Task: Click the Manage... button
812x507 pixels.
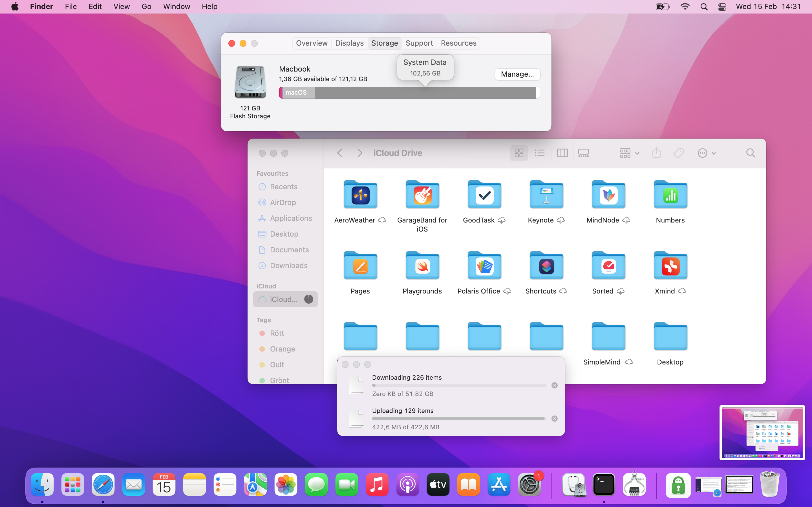Action: [517, 74]
